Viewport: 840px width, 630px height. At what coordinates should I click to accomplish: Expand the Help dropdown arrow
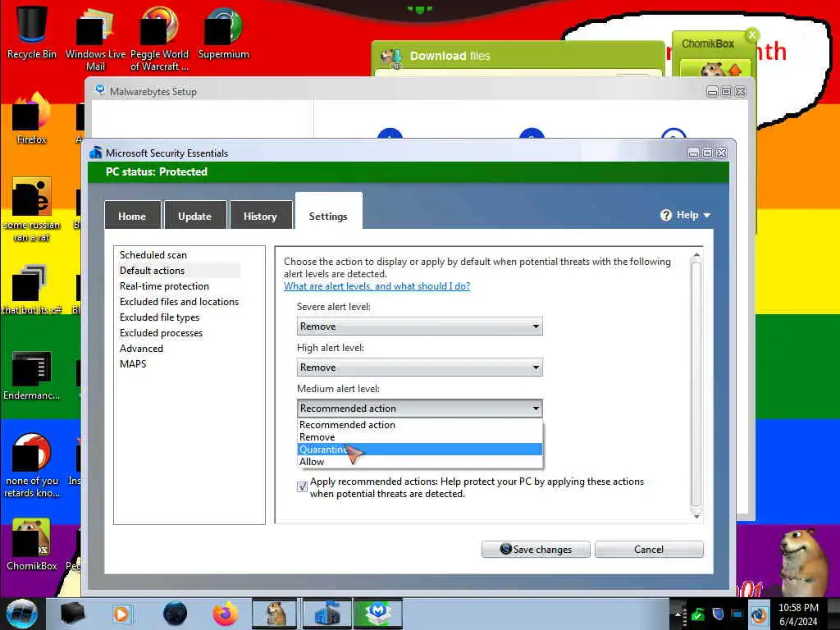tap(707, 216)
